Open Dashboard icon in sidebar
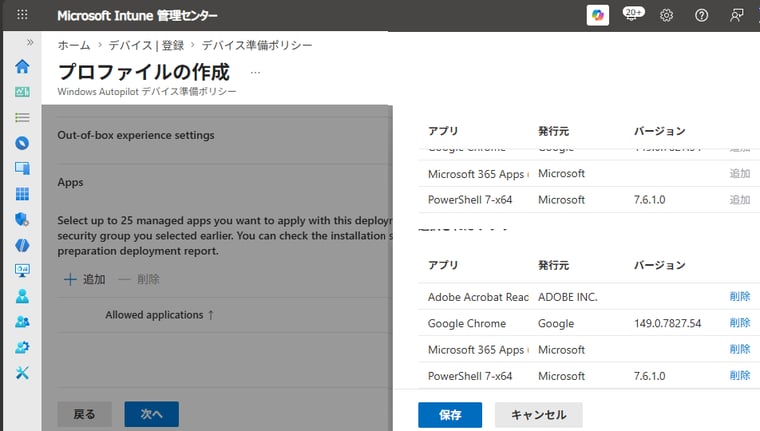The image size is (760, 431). point(22,92)
